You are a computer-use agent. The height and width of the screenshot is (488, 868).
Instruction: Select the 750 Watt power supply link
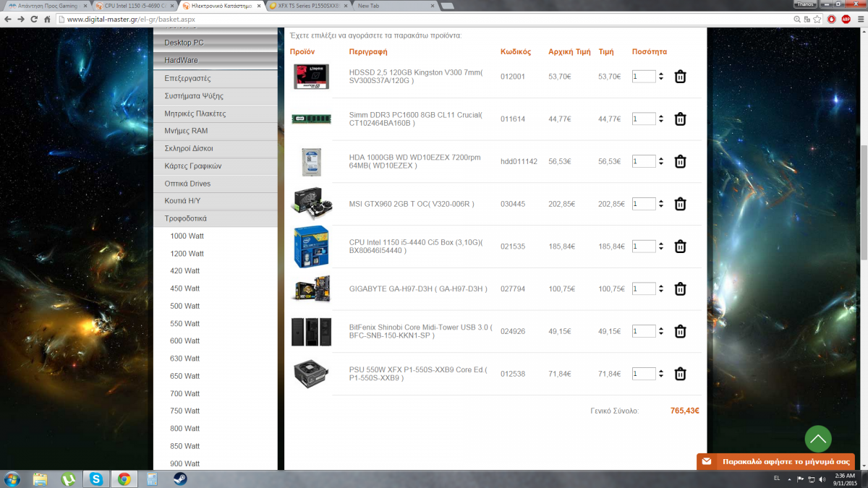click(x=185, y=411)
